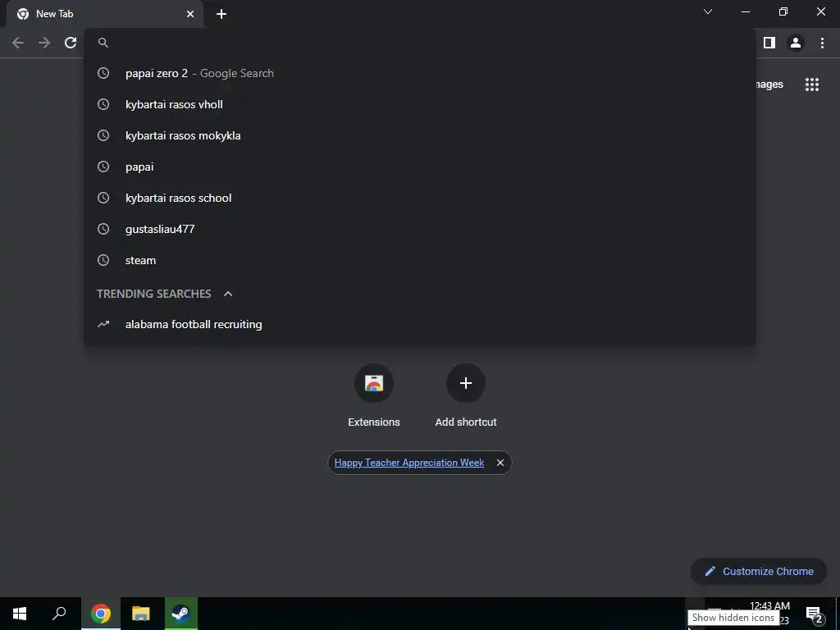Click the Customize Chrome button

pos(759,571)
